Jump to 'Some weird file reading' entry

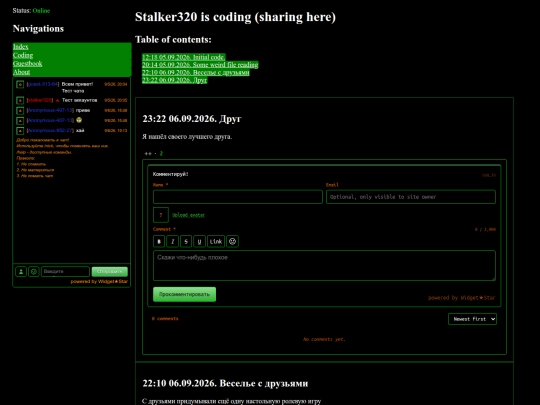point(200,65)
